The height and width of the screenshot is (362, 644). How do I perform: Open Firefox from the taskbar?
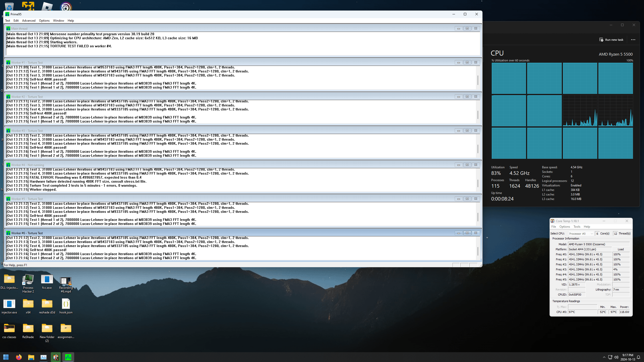[19, 357]
